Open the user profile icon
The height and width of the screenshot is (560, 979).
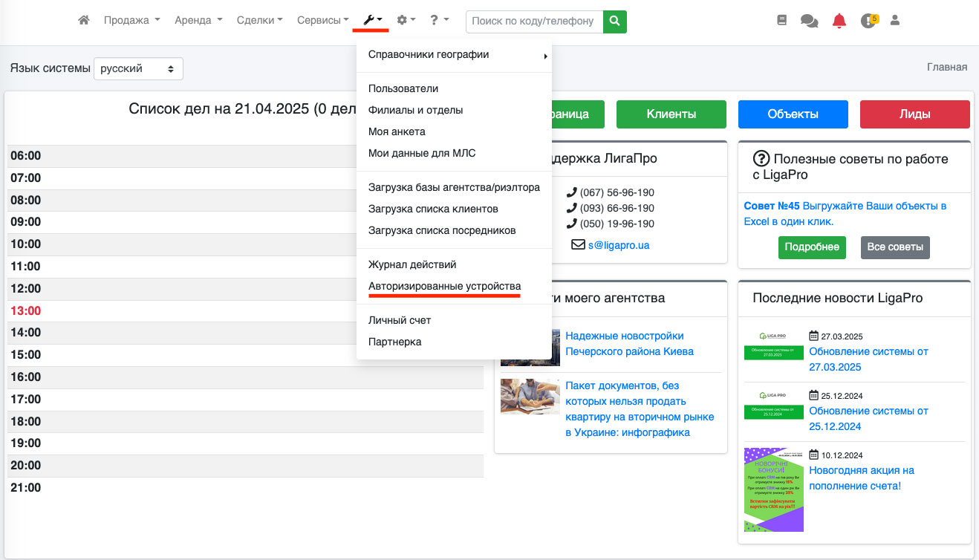pos(895,21)
